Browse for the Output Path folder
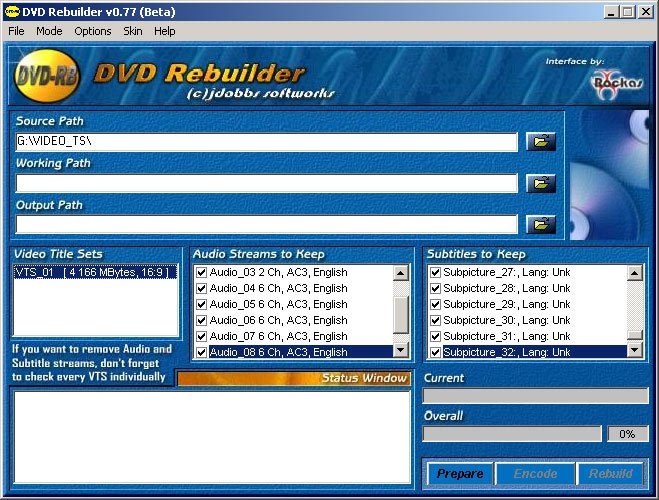 (x=541, y=225)
